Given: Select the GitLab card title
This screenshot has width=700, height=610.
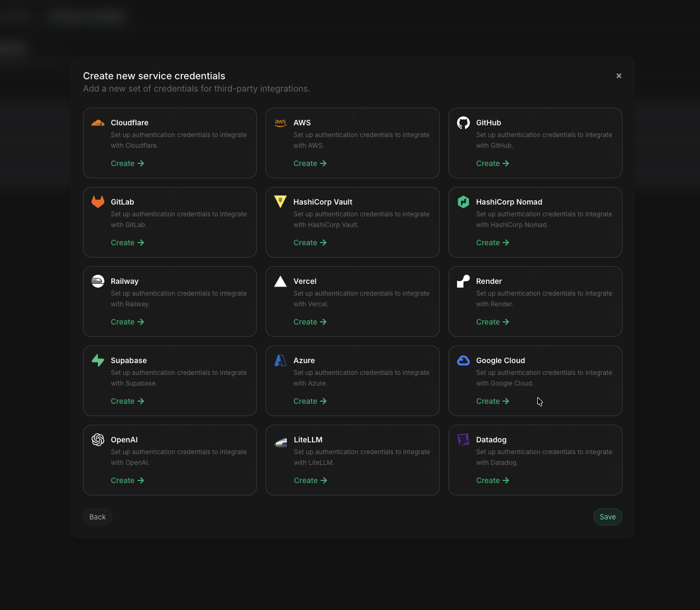Looking at the screenshot, I should pos(123,202).
